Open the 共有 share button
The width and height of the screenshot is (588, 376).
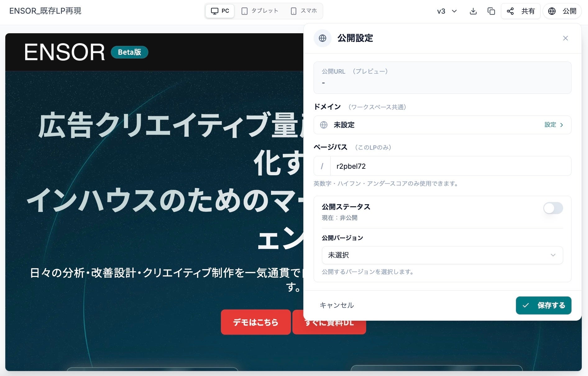[520, 11]
